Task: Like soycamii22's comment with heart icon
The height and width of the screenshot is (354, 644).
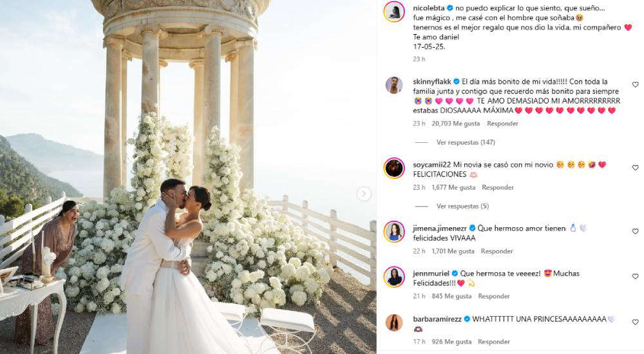Action: point(636,167)
